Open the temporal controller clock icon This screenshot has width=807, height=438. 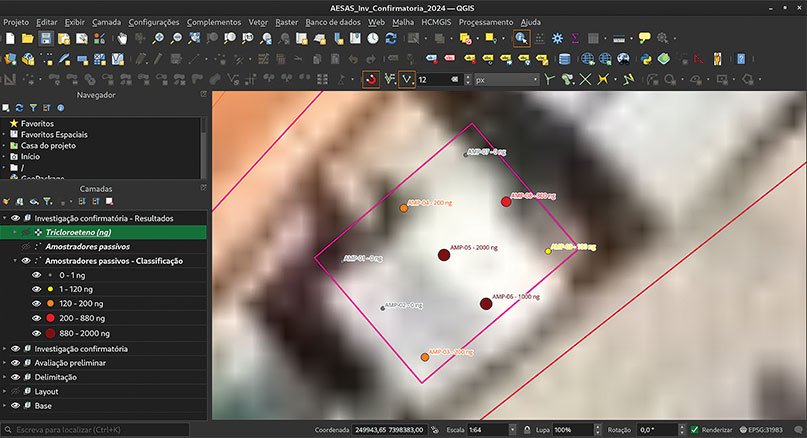[x=373, y=38]
